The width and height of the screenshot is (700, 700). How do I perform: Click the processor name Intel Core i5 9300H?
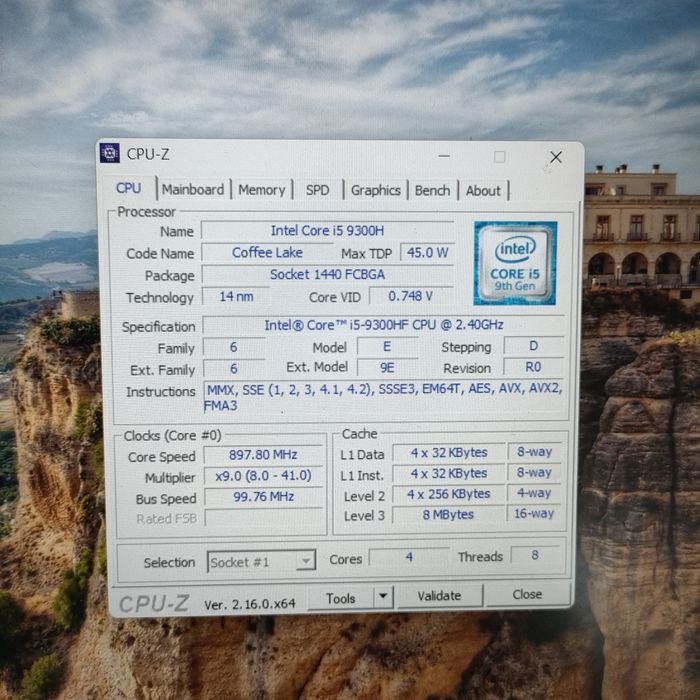point(327,230)
